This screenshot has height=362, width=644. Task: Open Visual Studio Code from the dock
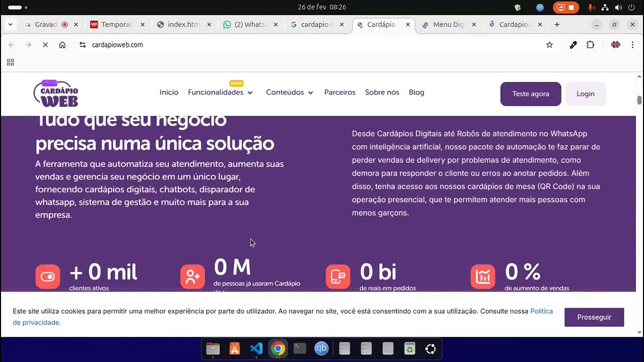(x=256, y=348)
